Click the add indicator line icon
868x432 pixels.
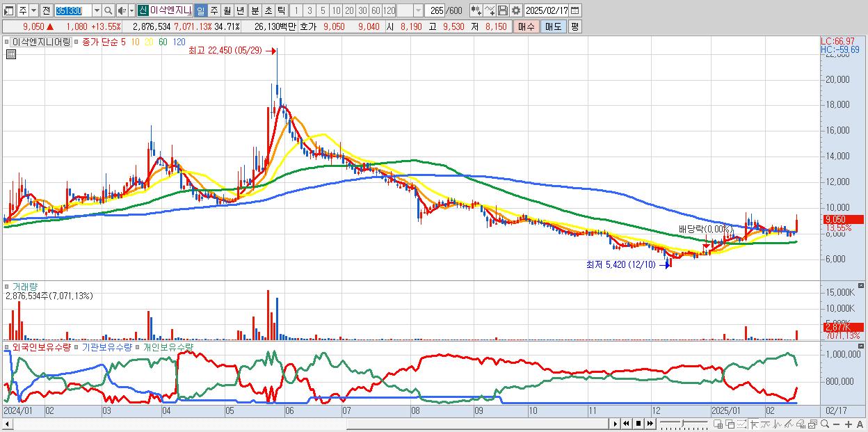click(490, 10)
